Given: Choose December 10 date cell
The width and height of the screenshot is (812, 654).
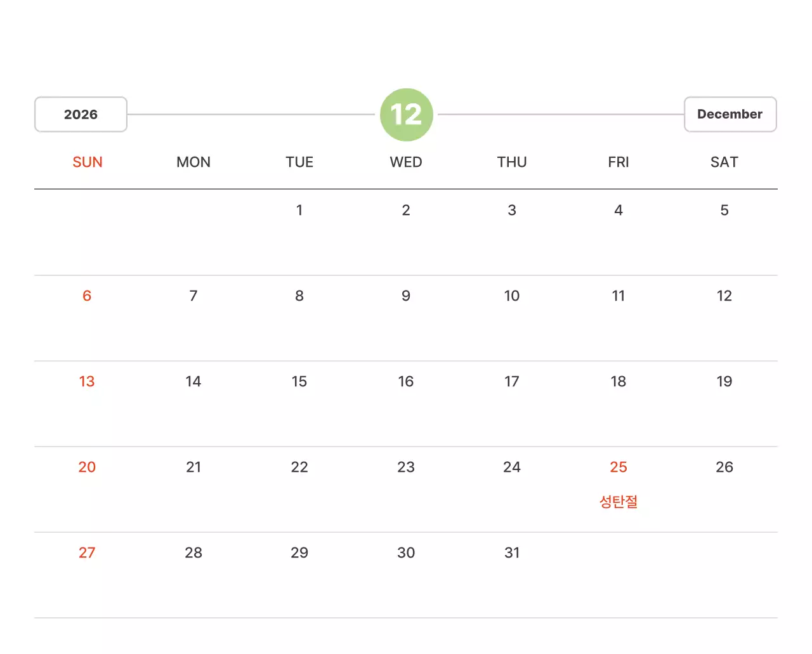Looking at the screenshot, I should click(x=512, y=296).
